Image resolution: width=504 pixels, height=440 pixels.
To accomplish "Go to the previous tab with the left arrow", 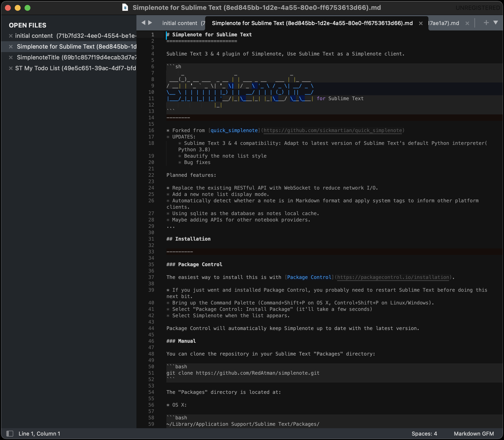I will click(144, 23).
